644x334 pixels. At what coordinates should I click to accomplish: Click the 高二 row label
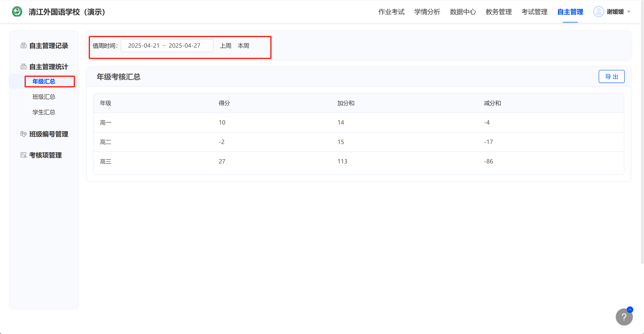[x=105, y=142]
